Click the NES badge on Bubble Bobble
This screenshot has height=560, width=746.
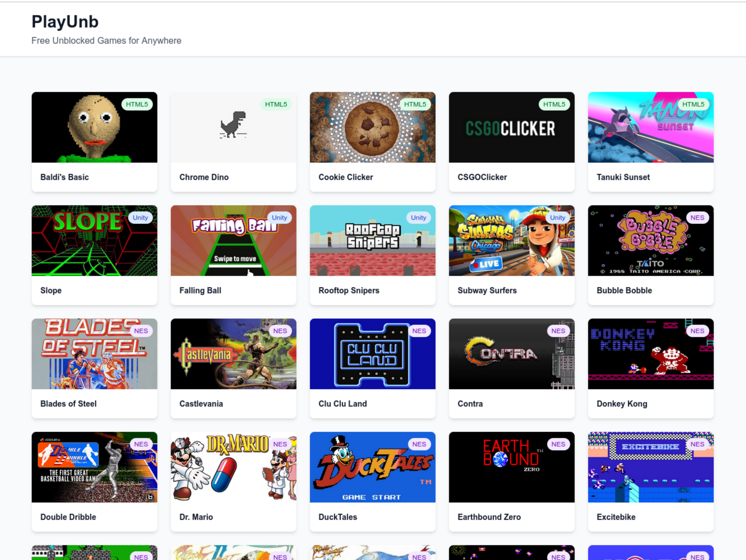coord(697,218)
